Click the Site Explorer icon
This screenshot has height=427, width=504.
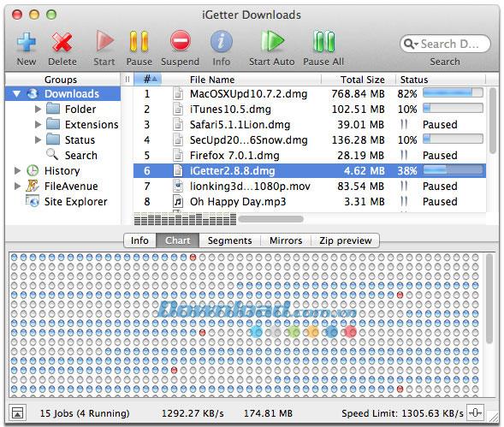(33, 201)
